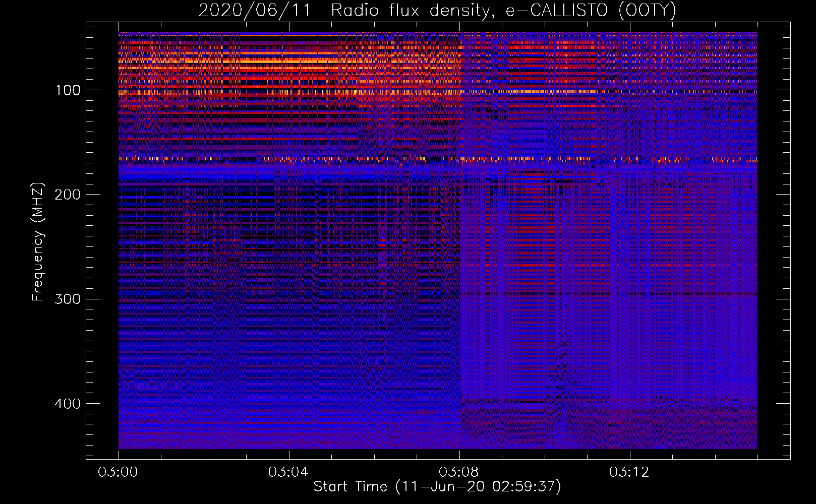Click the 400 frequency tick label
Screen dimensions: 816x504
click(x=68, y=404)
